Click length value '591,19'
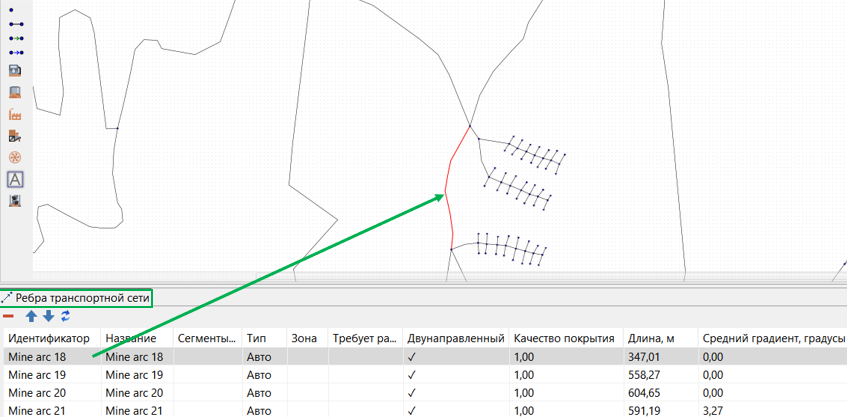Image resolution: width=847 pixels, height=417 pixels. [643, 411]
